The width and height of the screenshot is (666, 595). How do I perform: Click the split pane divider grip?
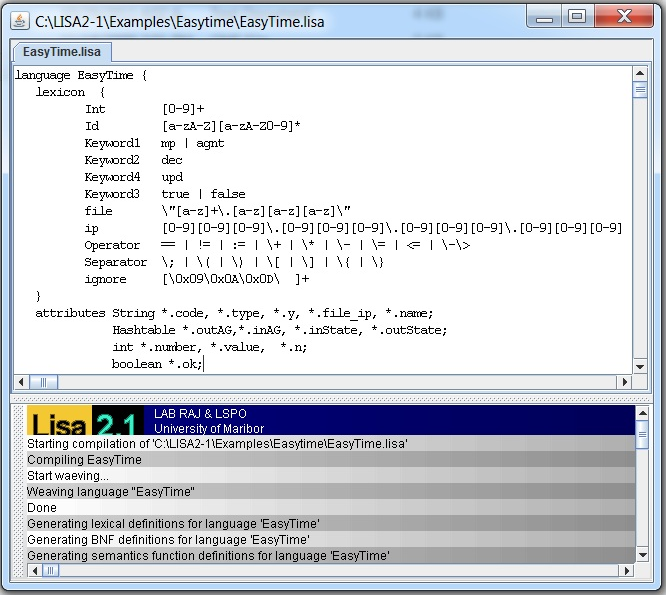331,399
